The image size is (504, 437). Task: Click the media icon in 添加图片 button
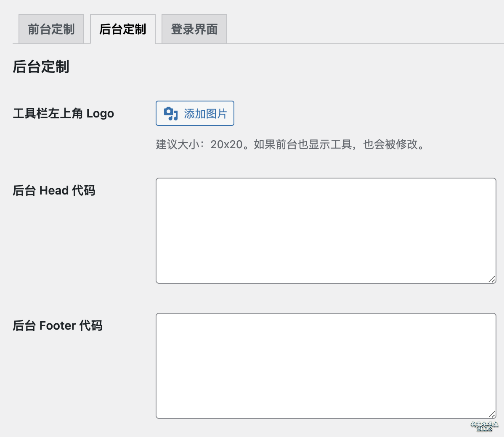click(x=171, y=114)
